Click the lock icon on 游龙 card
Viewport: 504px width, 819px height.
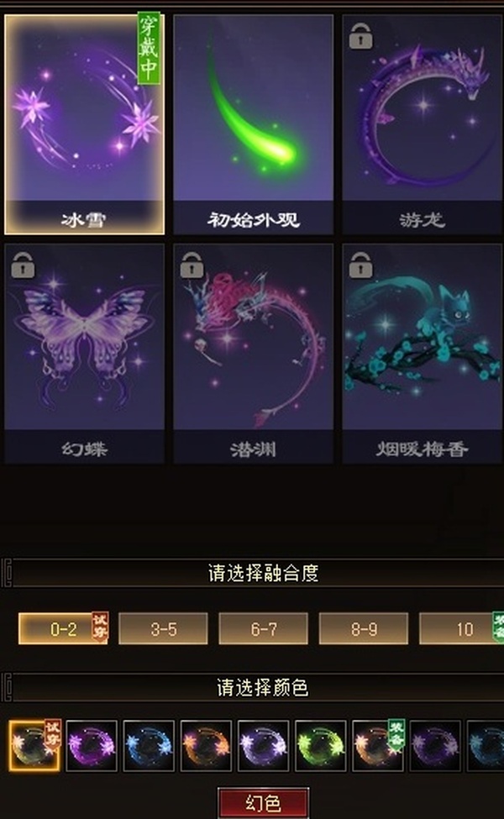(x=360, y=37)
